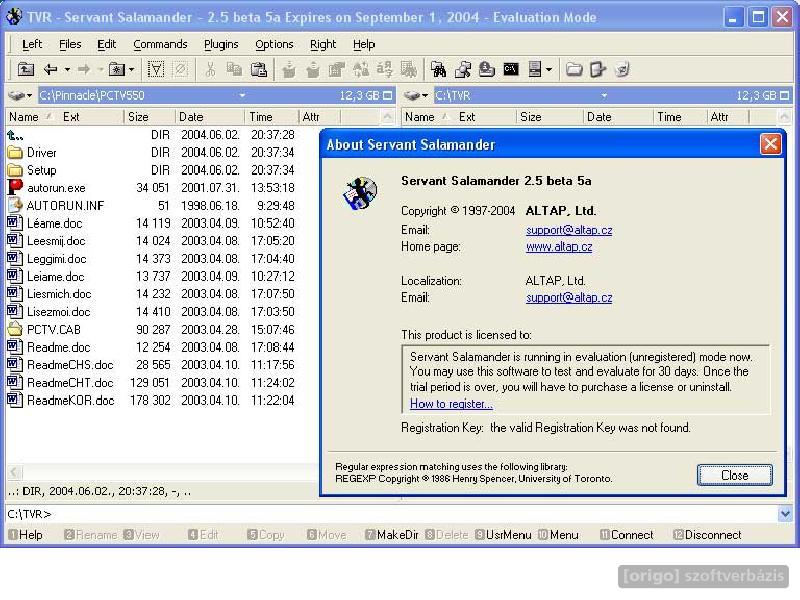Open the Commands menu

[x=160, y=44]
